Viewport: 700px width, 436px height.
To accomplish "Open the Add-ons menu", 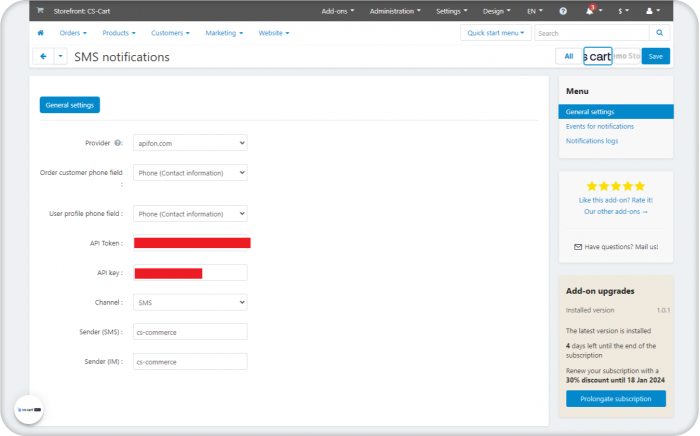I will click(x=338, y=11).
